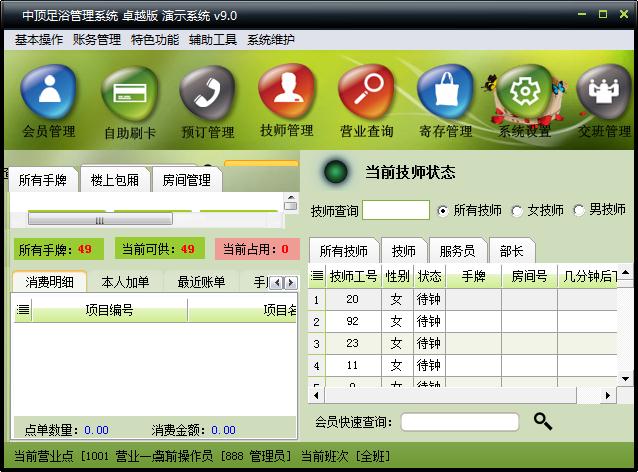Switch to 服务员 tab
638x472 pixels.
[457, 251]
